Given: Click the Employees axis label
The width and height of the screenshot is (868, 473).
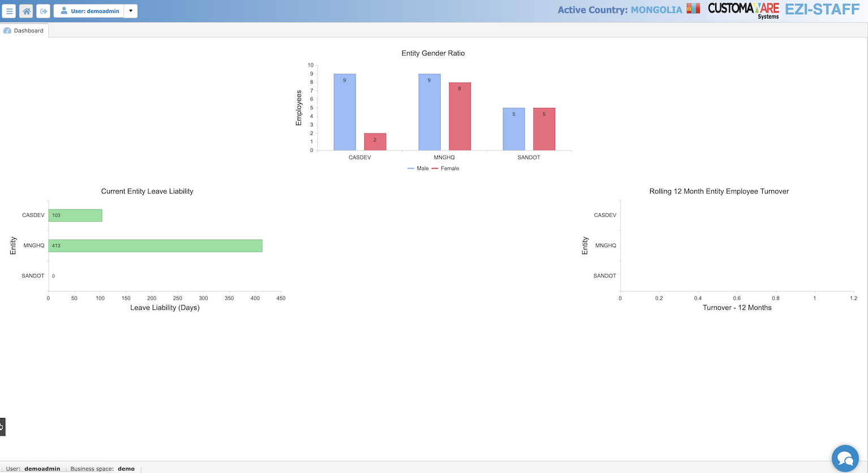Looking at the screenshot, I should 299,107.
